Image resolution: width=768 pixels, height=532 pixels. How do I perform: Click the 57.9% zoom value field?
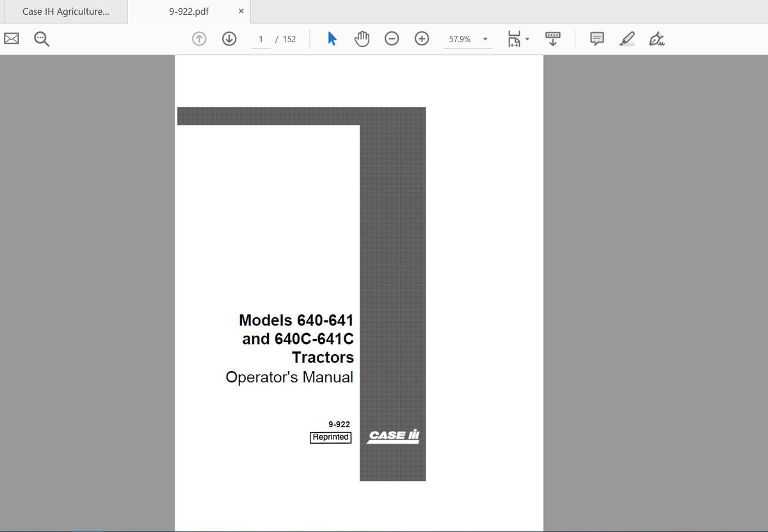point(460,39)
